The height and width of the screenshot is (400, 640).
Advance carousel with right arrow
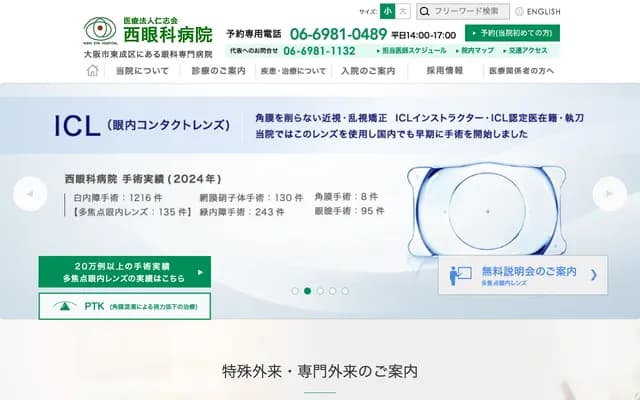[x=609, y=194]
